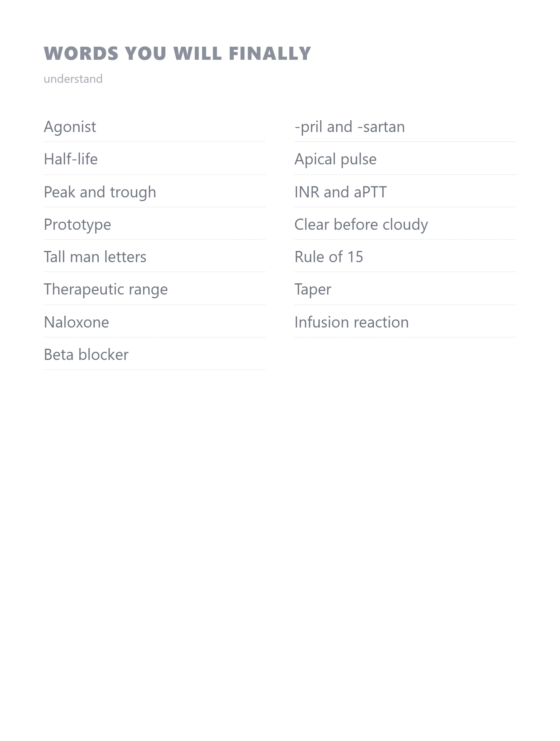Click the word cloudy in the list
560x741 pixels.
(405, 225)
